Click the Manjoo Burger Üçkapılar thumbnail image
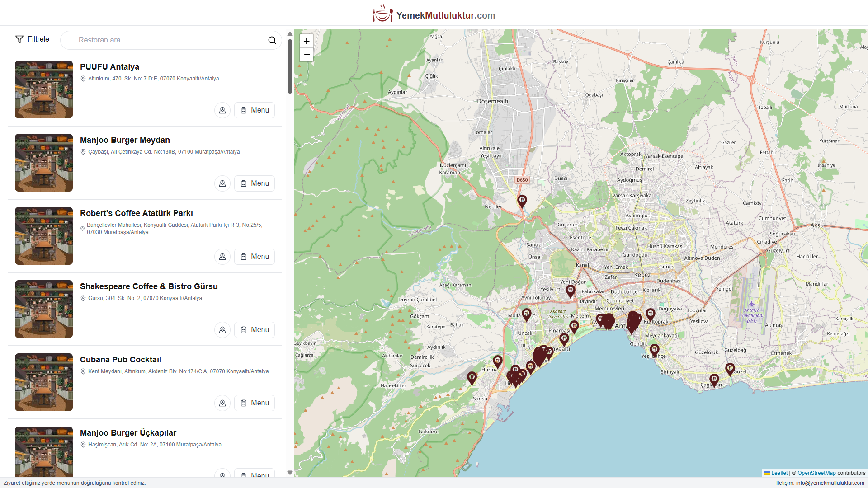The height and width of the screenshot is (488, 868). [44, 452]
